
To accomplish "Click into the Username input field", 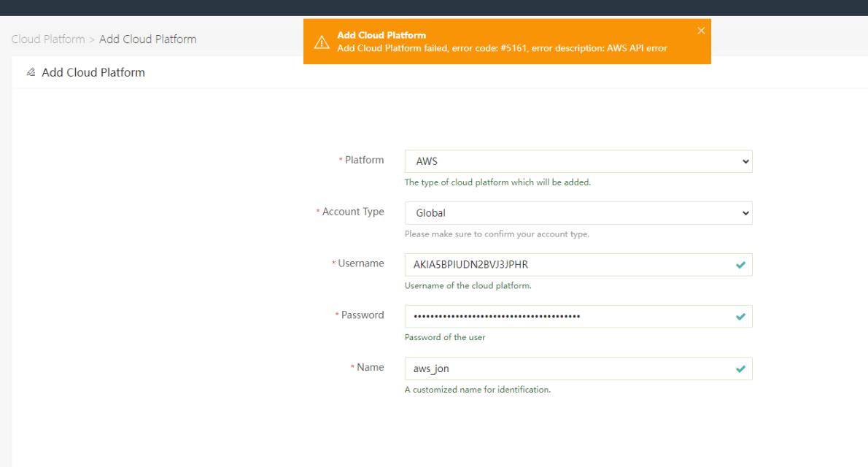I will pos(578,265).
